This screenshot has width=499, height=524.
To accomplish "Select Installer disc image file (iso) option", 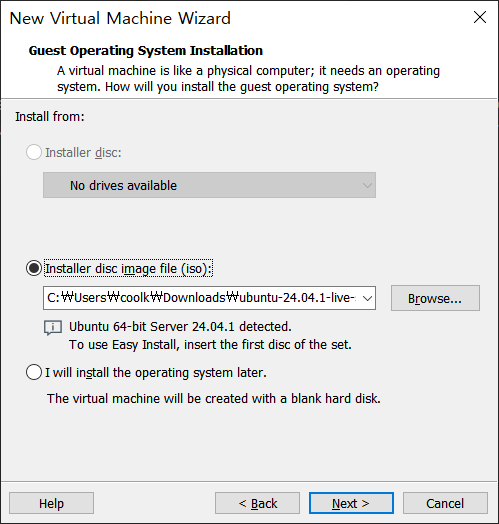I will 34,268.
